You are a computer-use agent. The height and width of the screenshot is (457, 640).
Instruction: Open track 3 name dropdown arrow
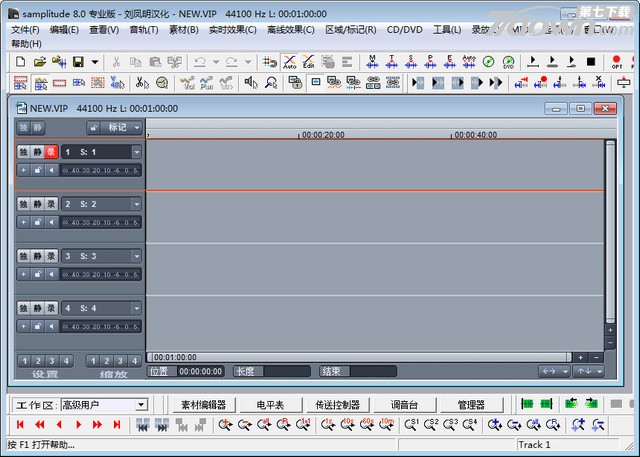point(137,256)
